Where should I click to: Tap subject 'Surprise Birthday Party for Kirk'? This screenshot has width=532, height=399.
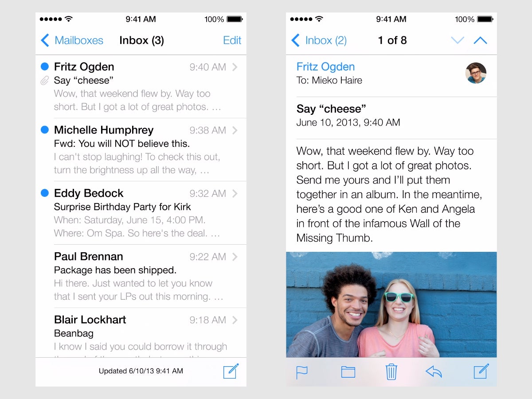click(x=122, y=207)
